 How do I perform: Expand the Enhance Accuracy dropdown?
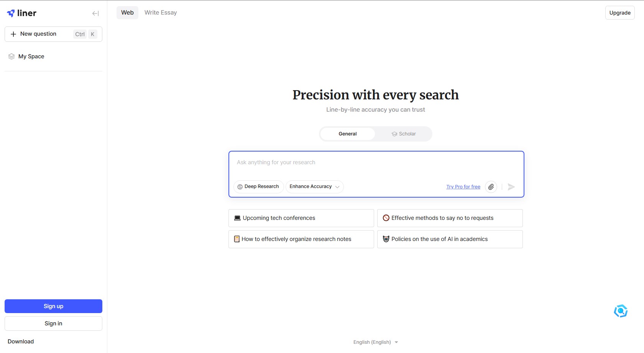(x=314, y=186)
